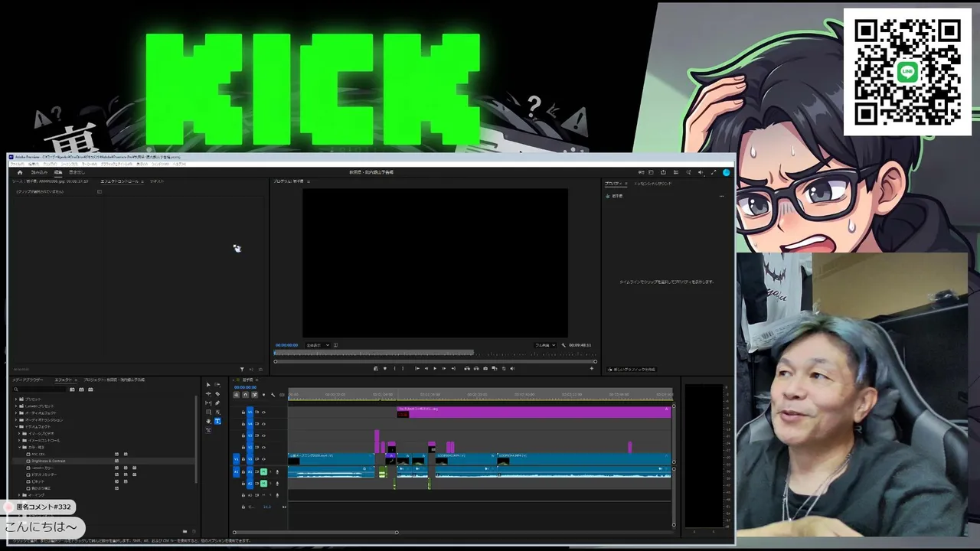Click the Extract button in program monitor
This screenshot has width=980, height=551.
point(476,368)
